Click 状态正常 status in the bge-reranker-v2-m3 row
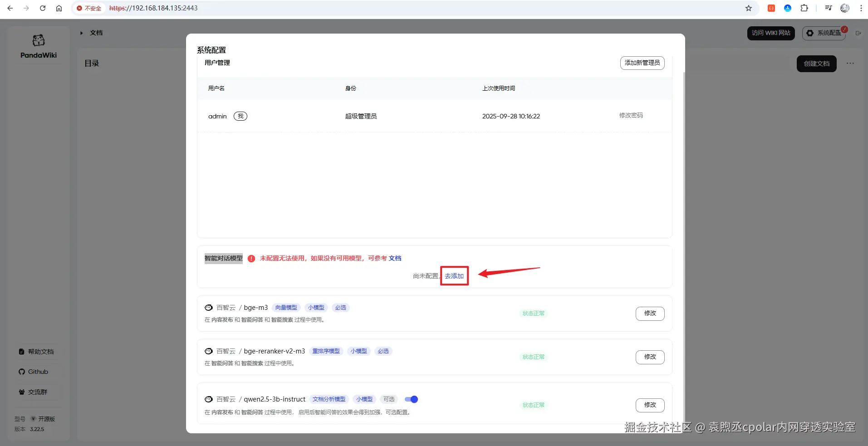Viewport: 868px width, 446px height. tap(534, 357)
